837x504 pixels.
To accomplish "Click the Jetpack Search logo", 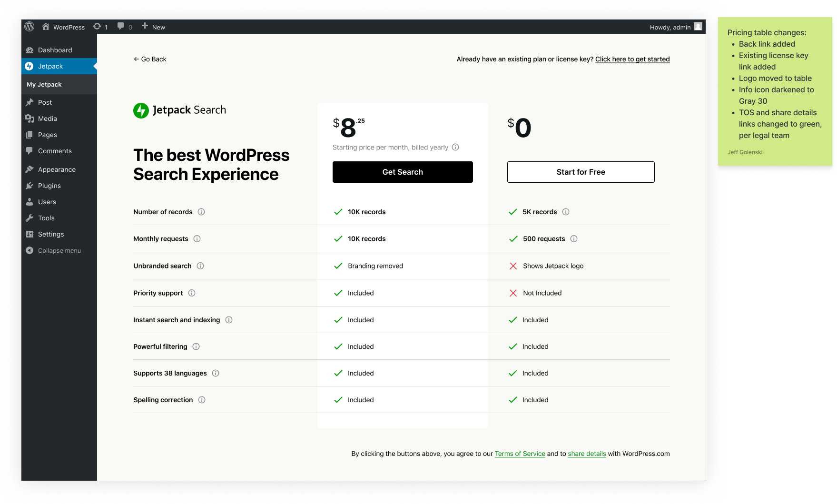I will (x=179, y=110).
